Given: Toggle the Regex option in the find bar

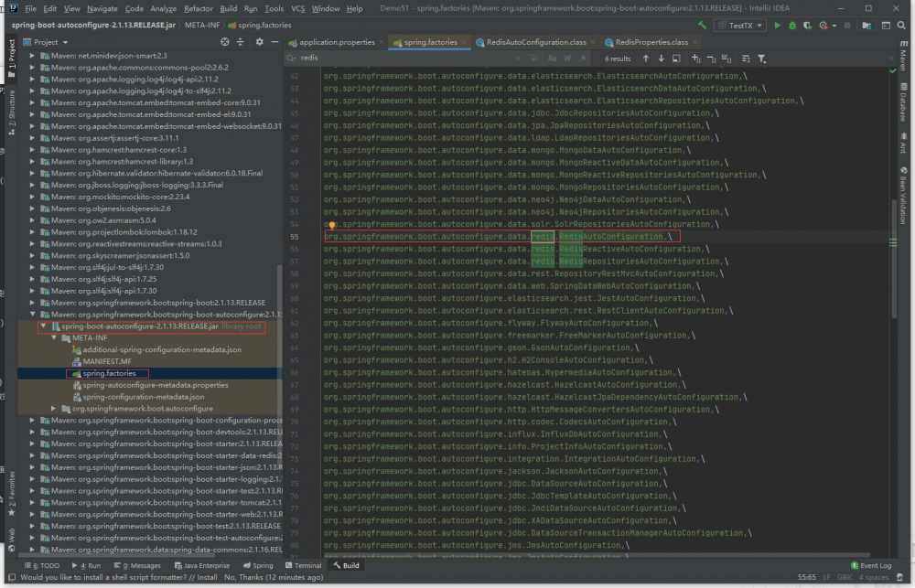Looking at the screenshot, I should click(x=581, y=59).
